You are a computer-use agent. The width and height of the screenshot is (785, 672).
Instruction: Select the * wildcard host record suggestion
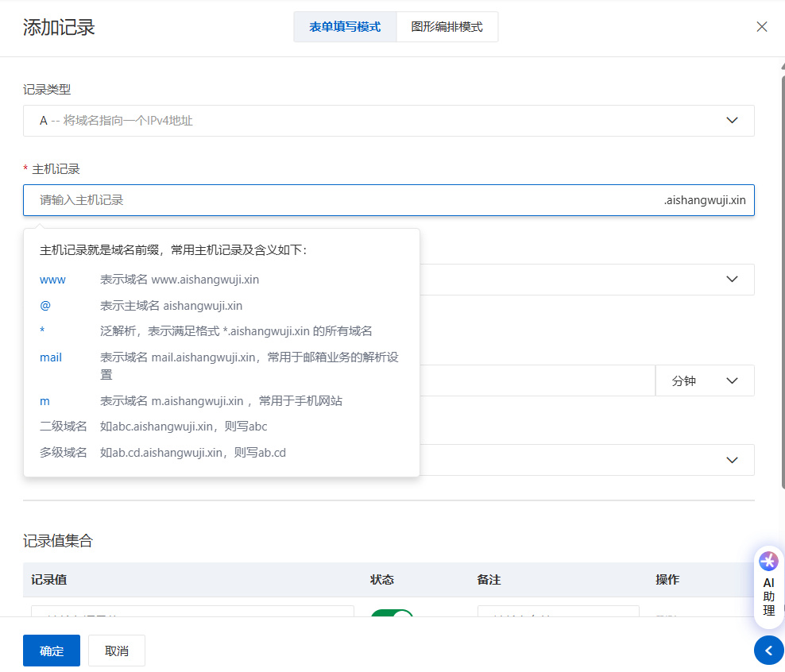click(x=42, y=330)
